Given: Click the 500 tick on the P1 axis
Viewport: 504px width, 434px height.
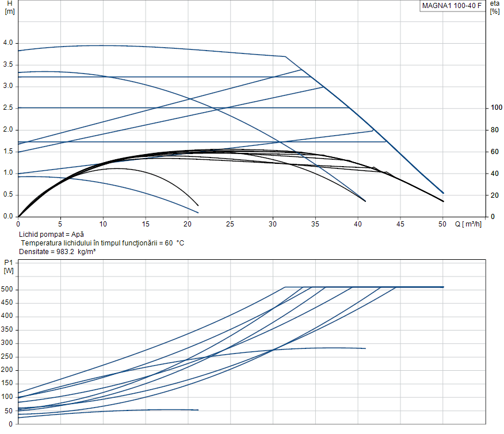Looking at the screenshot, I should coord(7,290).
